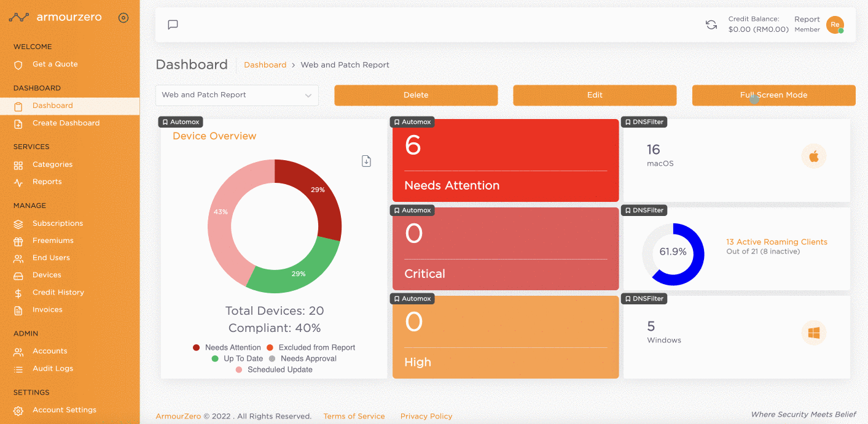Click the '5 Windows' count text

[664, 332]
